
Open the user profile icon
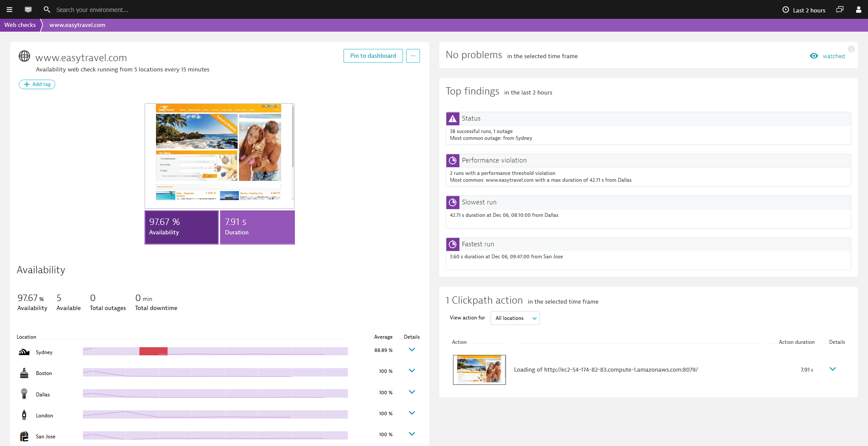859,9
